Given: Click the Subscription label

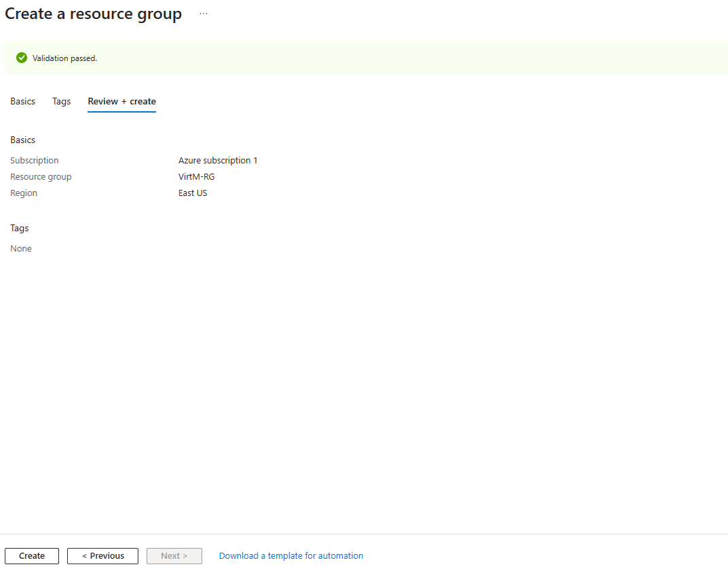Looking at the screenshot, I should (34, 160).
